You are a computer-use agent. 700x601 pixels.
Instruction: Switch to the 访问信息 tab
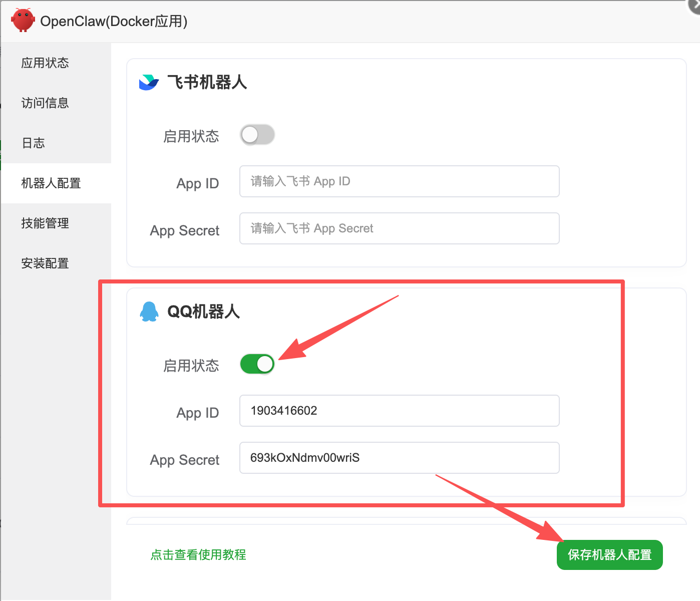pyautogui.click(x=45, y=103)
